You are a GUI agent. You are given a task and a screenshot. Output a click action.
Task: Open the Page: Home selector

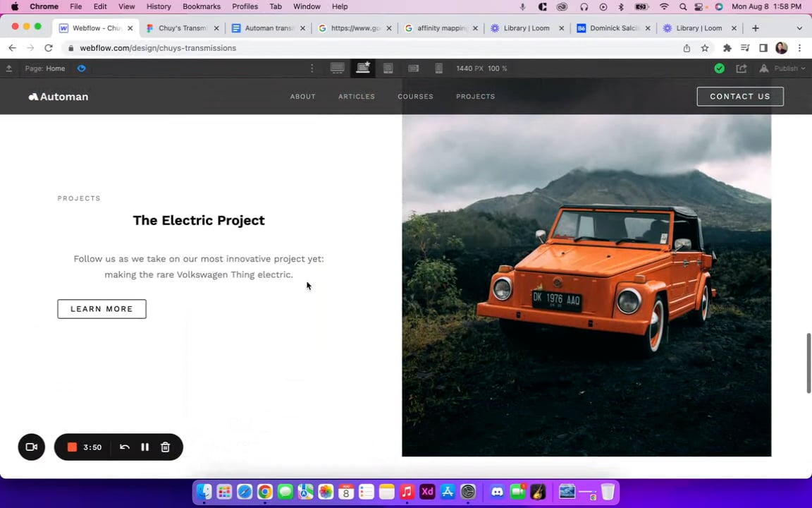click(45, 68)
